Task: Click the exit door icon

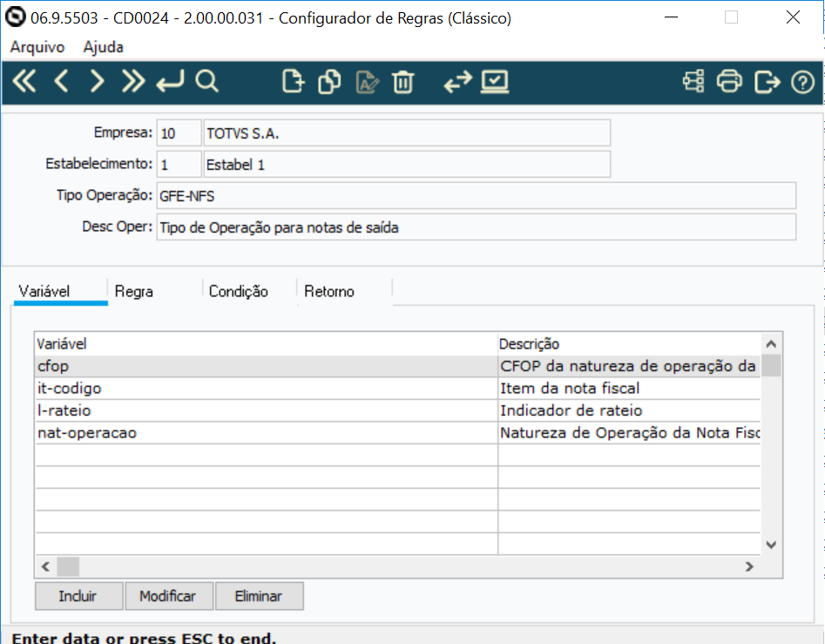Action: (x=768, y=82)
